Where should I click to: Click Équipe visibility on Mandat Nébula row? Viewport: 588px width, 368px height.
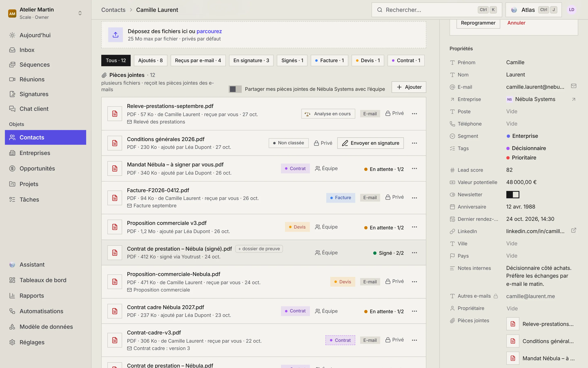pos(326,168)
